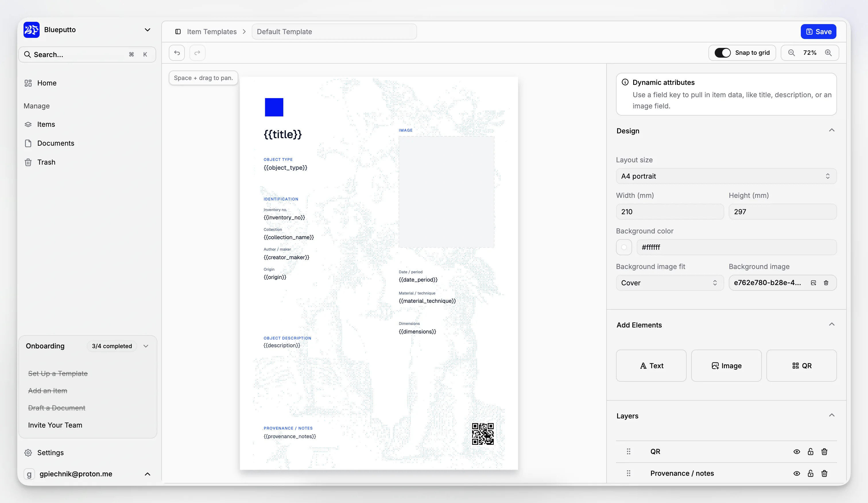The image size is (868, 503).
Task: Click the Provenance / notes drag handle
Action: tap(628, 473)
